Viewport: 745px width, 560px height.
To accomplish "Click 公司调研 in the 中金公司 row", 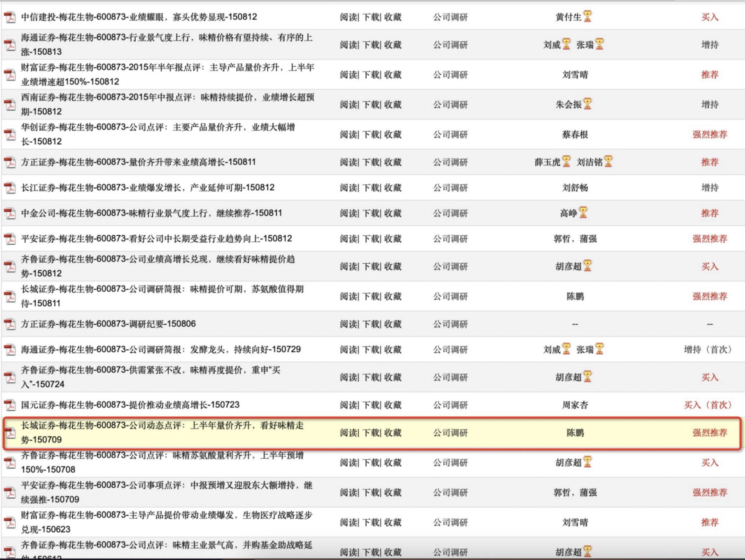I will pyautogui.click(x=451, y=213).
